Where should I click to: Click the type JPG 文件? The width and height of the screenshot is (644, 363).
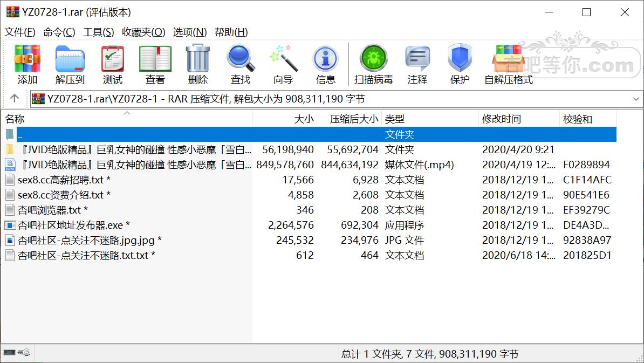tap(405, 240)
